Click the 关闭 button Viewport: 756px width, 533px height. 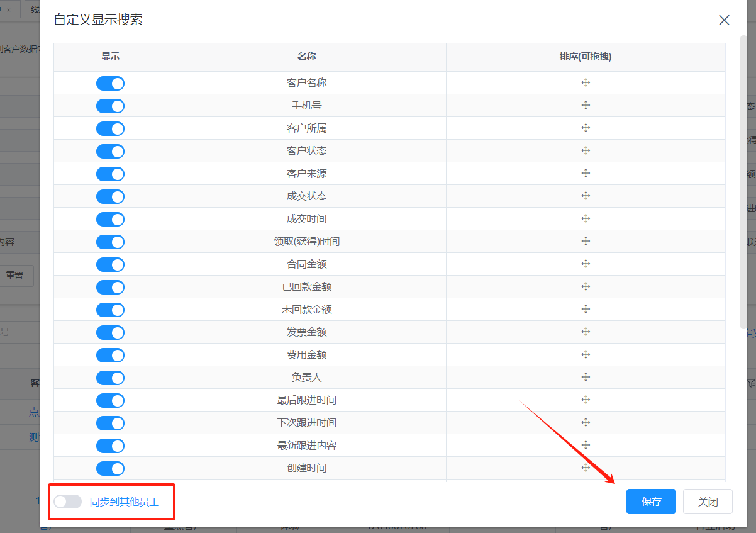point(708,502)
